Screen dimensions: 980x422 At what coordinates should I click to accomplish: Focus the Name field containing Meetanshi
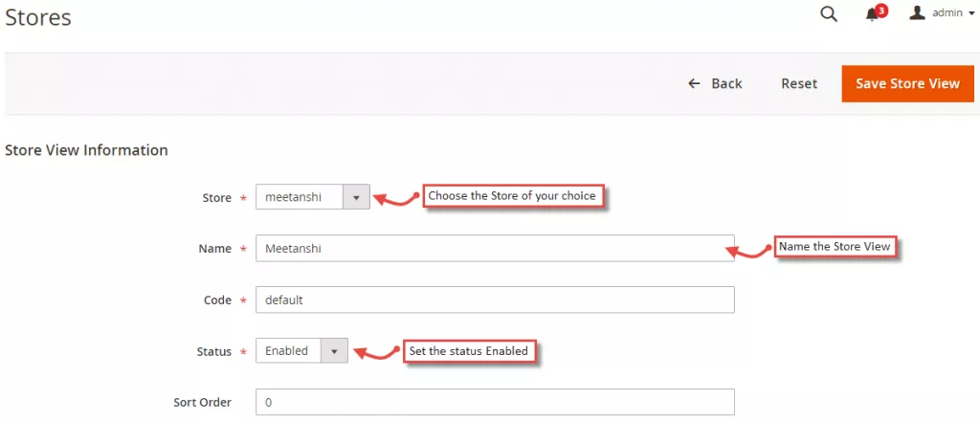click(x=494, y=248)
